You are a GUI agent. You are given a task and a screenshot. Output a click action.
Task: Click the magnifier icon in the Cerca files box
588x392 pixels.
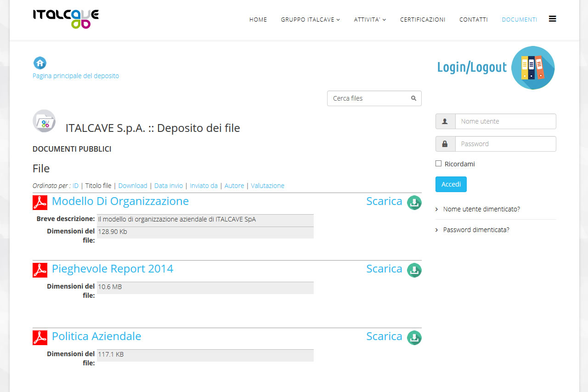[413, 98]
